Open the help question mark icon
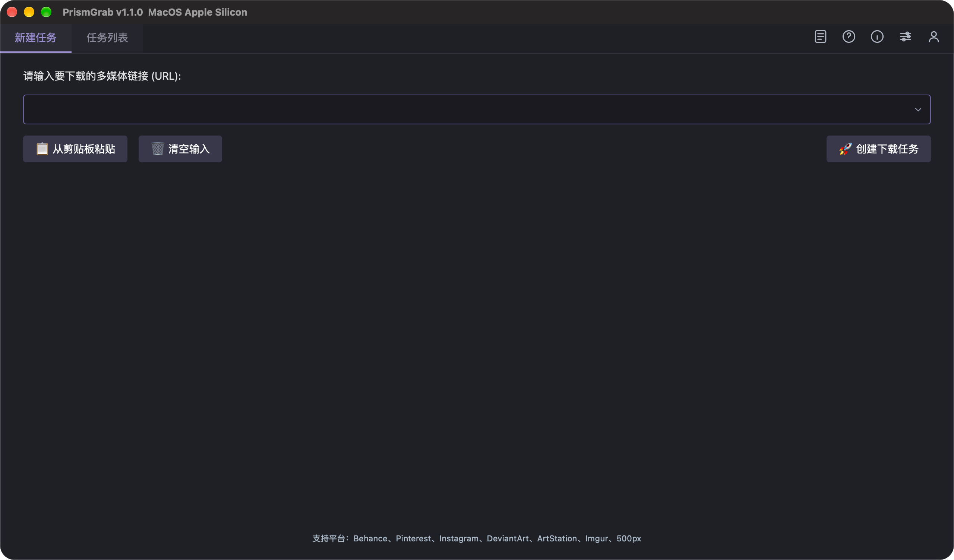The height and width of the screenshot is (560, 954). click(x=849, y=37)
